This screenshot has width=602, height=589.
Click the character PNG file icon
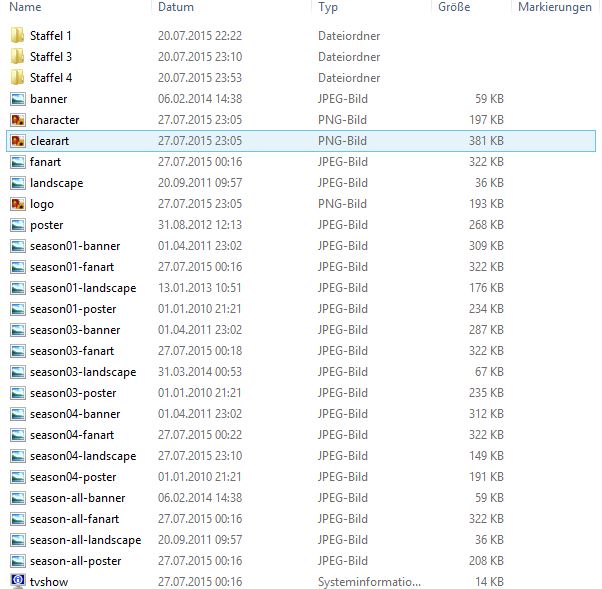18,120
